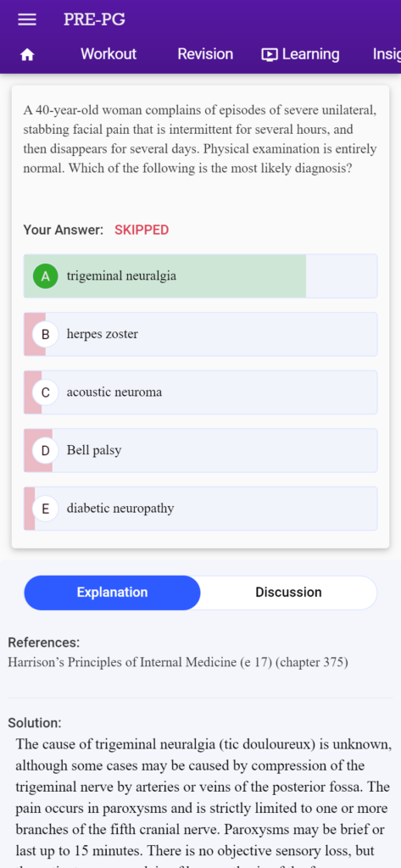
Task: Select the green A option circle
Action: (46, 276)
